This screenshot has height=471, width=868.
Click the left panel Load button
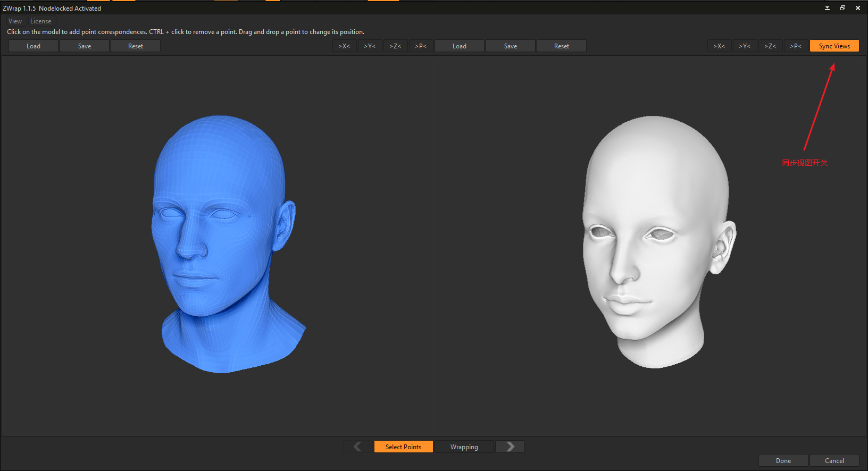(34, 46)
